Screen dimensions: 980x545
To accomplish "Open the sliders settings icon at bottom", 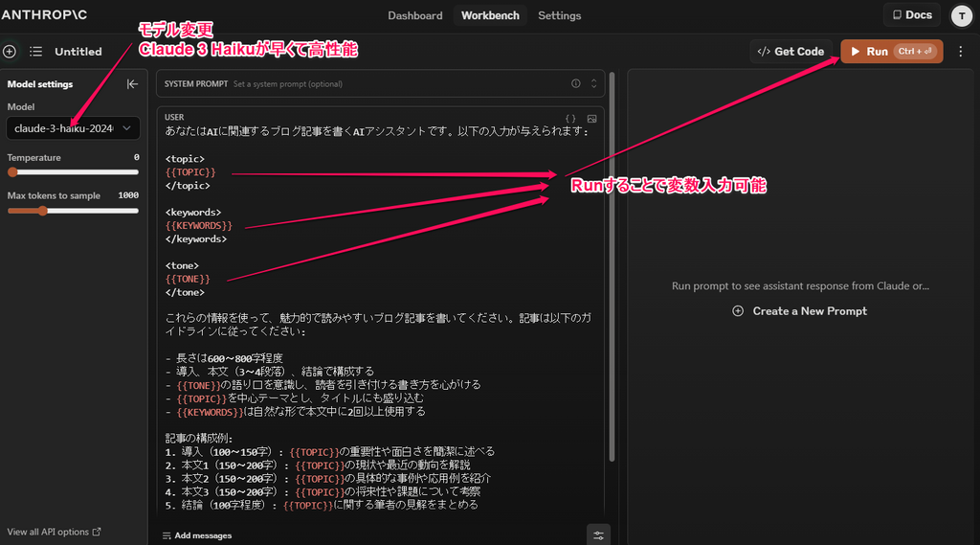I will (x=598, y=535).
